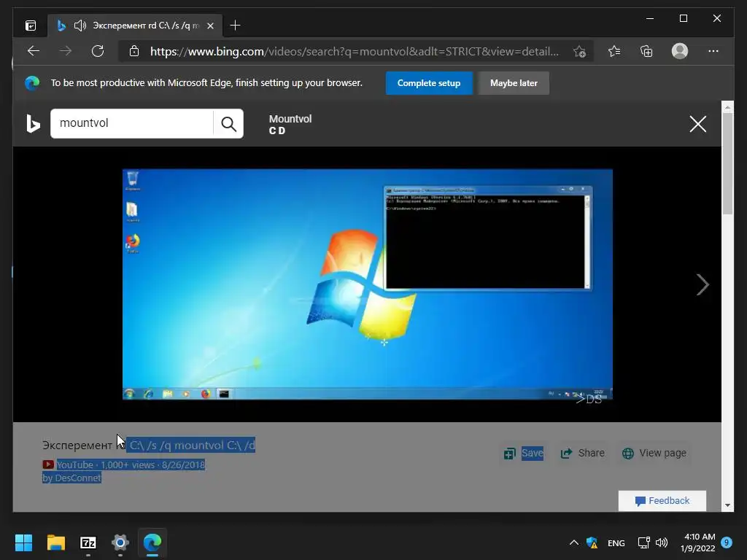Open File Explorer from taskbar
This screenshot has height=560, width=747.
[55, 542]
